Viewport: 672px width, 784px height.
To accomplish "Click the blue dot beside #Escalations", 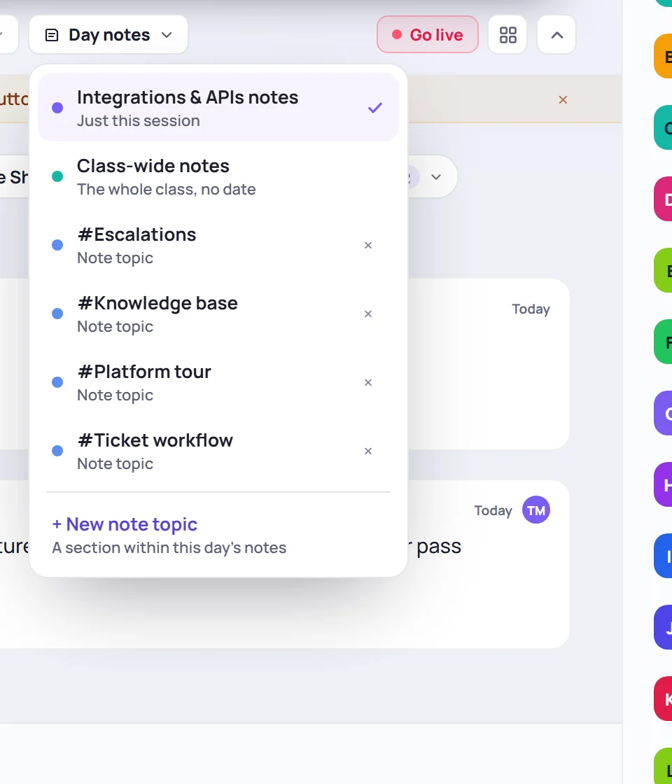I will (x=57, y=244).
